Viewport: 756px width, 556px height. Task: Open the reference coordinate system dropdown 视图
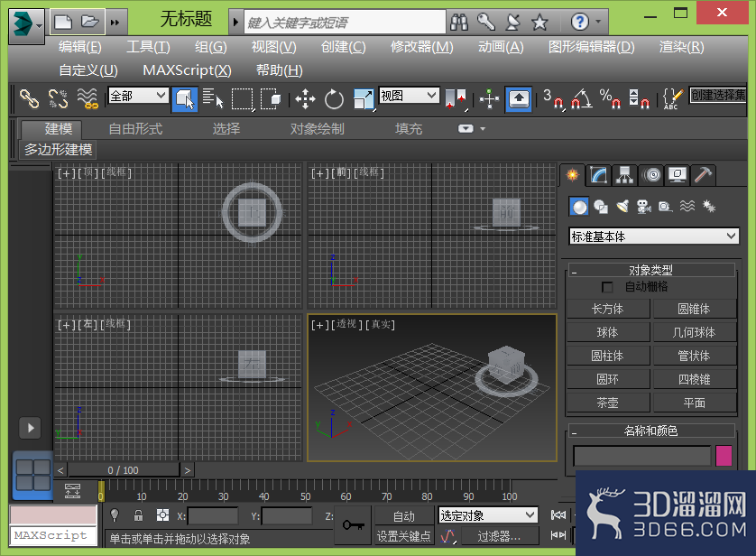409,96
